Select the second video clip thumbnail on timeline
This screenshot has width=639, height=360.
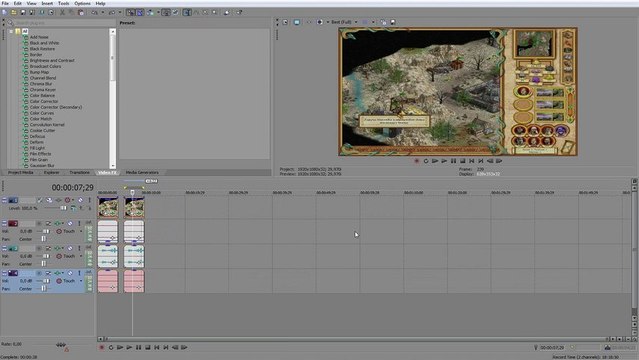coord(134,208)
